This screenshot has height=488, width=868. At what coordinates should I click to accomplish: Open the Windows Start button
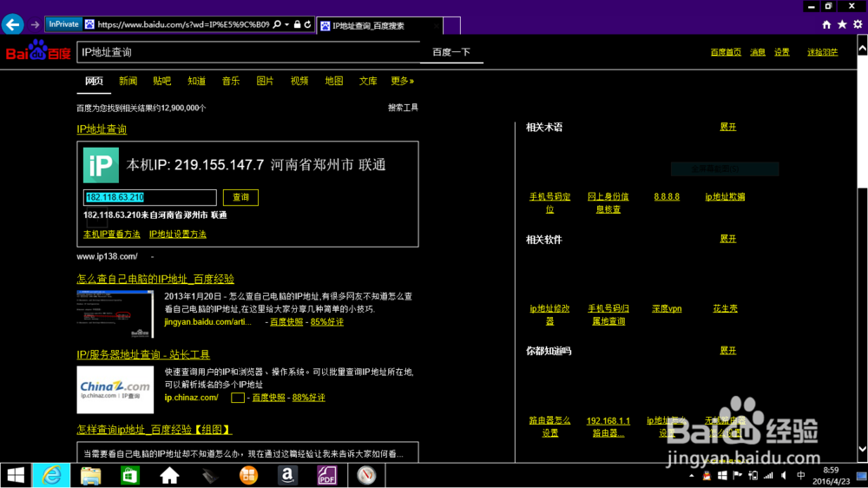point(16,475)
